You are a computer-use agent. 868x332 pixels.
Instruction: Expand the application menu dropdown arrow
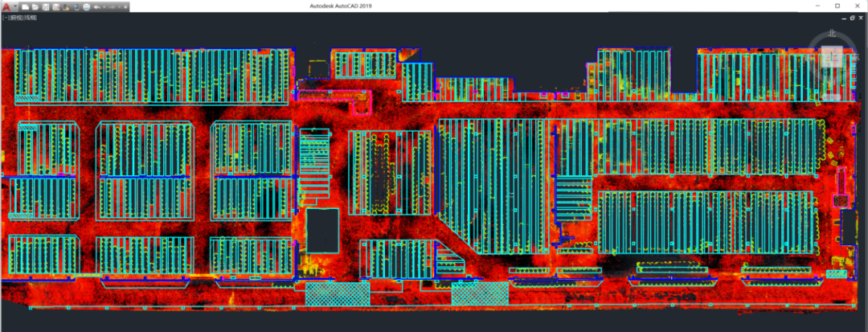click(x=15, y=6)
